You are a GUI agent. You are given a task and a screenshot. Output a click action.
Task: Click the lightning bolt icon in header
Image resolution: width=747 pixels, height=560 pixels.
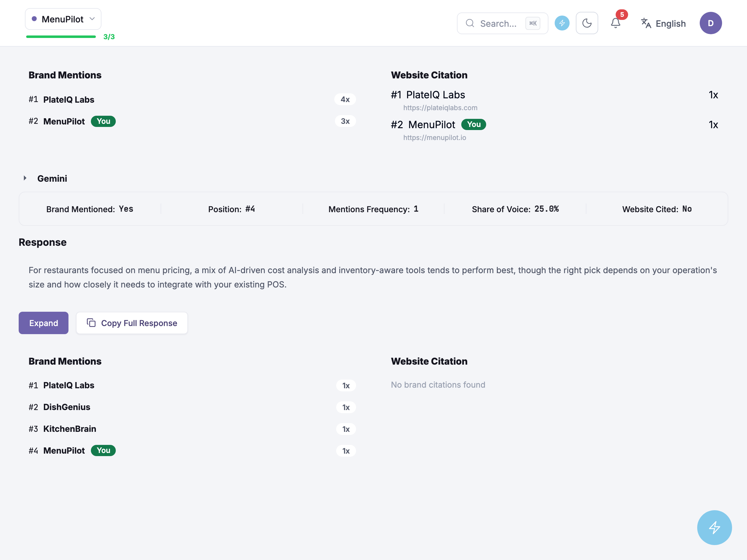[x=561, y=23]
